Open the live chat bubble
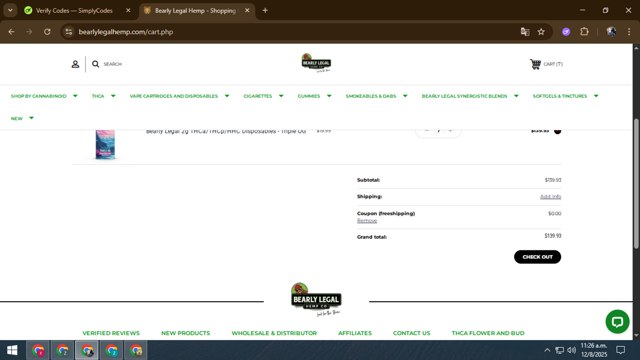 point(617,322)
